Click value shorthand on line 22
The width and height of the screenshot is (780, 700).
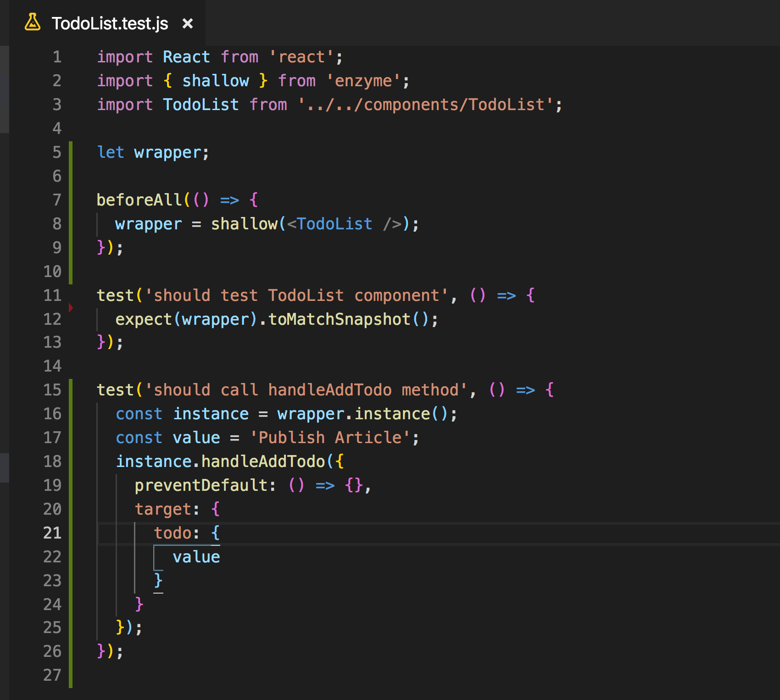coord(196,557)
